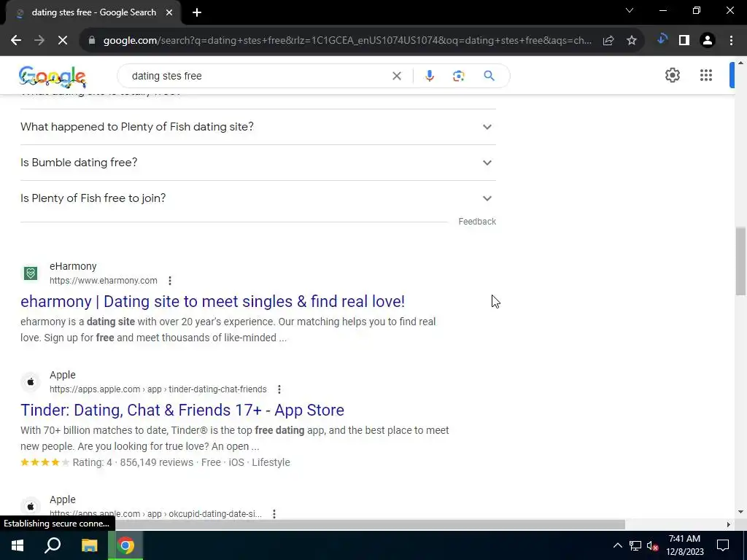Start voice search with the microphone
The height and width of the screenshot is (560, 747).
(x=429, y=76)
